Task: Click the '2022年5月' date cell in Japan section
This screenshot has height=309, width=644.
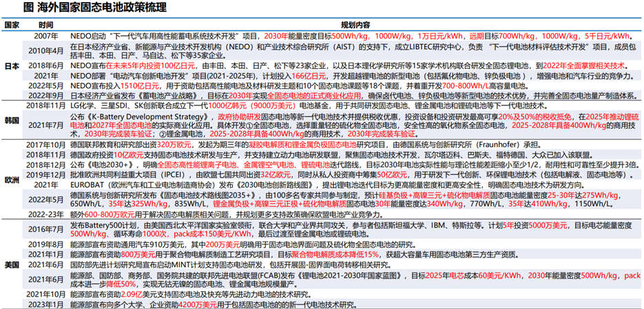Action: click(46, 86)
